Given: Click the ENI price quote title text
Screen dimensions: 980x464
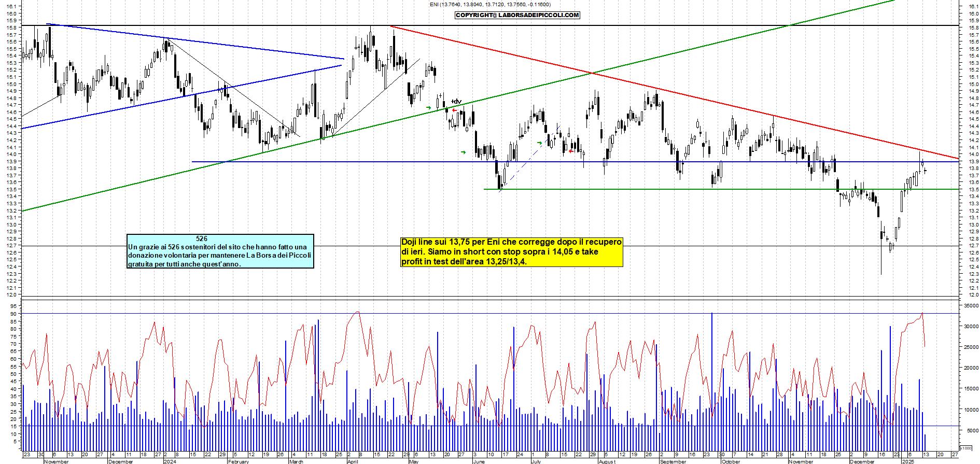Looking at the screenshot, I should tap(490, 5).
